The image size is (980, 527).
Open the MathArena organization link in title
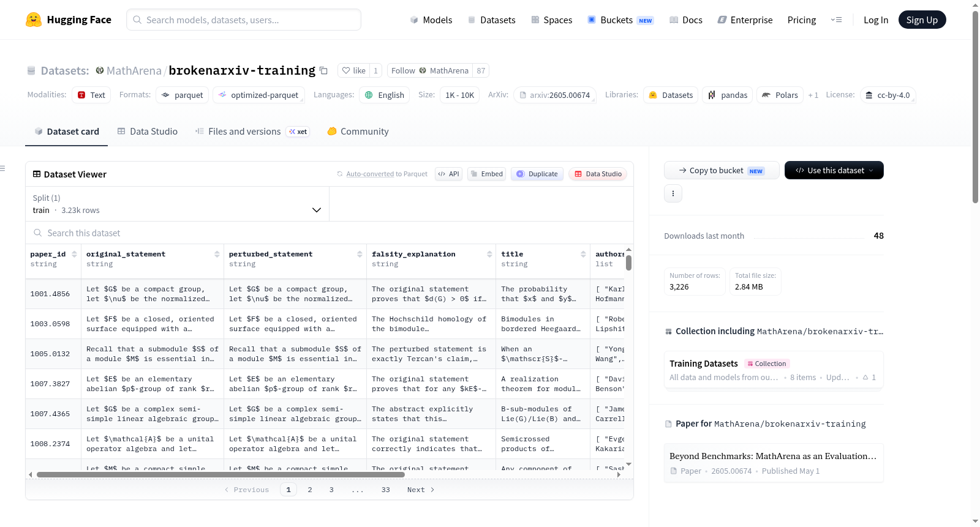[134, 70]
